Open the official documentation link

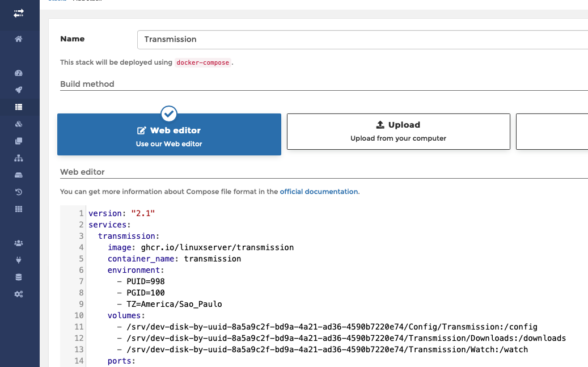tap(319, 192)
